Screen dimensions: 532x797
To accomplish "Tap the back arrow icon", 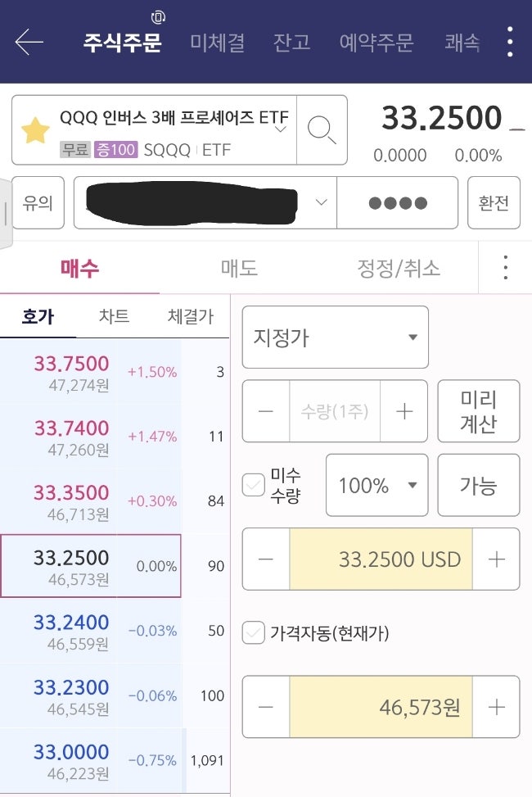I will click(x=29, y=42).
